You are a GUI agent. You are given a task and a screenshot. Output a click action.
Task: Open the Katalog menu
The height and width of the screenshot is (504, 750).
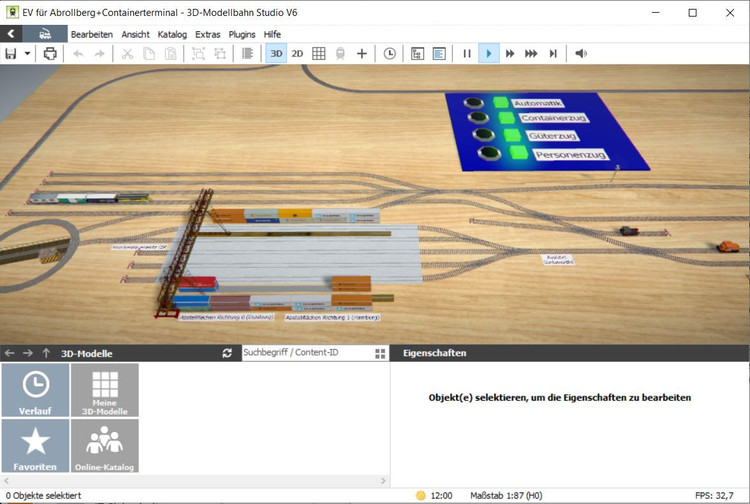[x=172, y=34]
